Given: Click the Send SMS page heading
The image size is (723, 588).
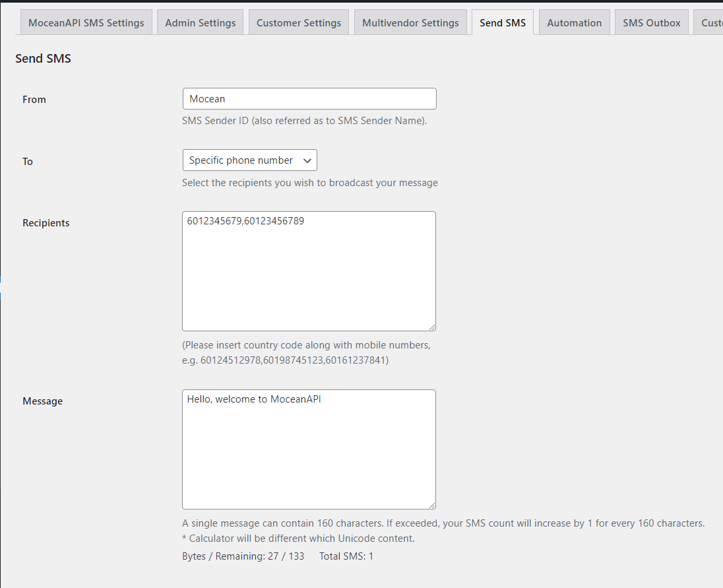Looking at the screenshot, I should (43, 58).
